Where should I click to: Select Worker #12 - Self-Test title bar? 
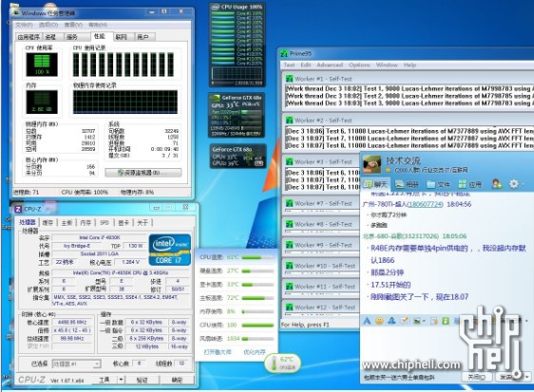pyautogui.click(x=321, y=308)
